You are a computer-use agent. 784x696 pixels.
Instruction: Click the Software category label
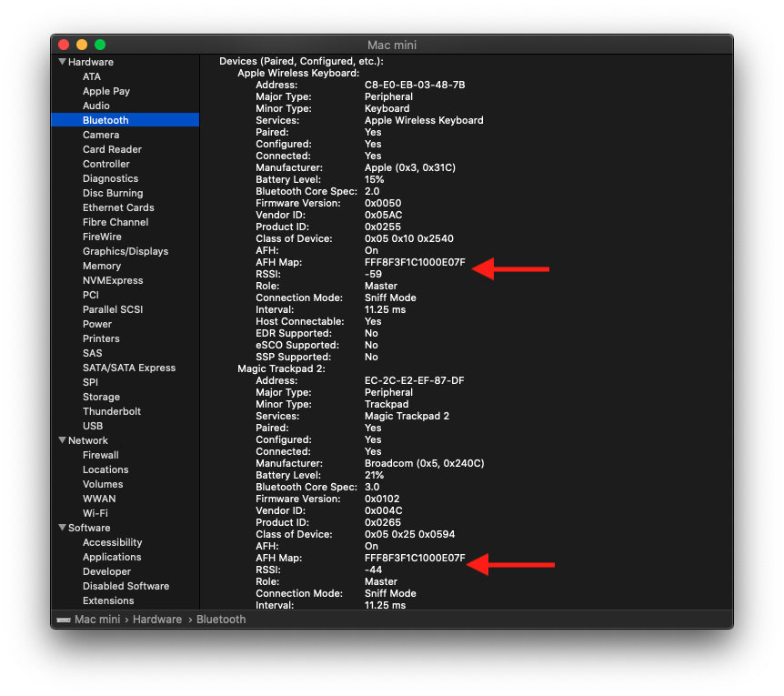(x=89, y=528)
